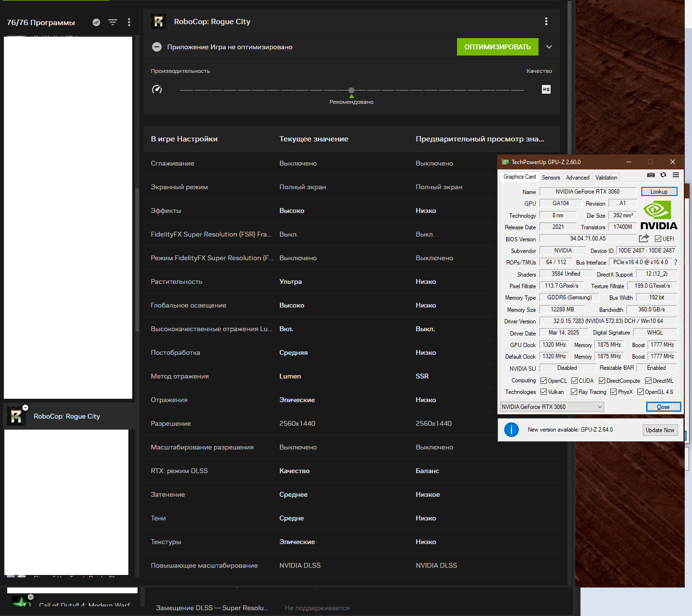692x616 pixels.
Task: Click the Driver Version field in GPU-Z
Action: (x=608, y=321)
